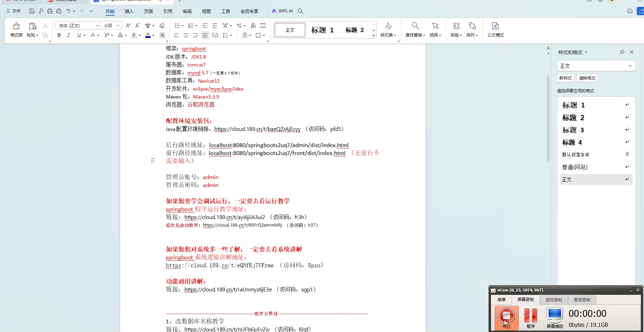Center align the paragraph
Image resolution: width=644 pixels, height=332 pixels.
[186, 35]
